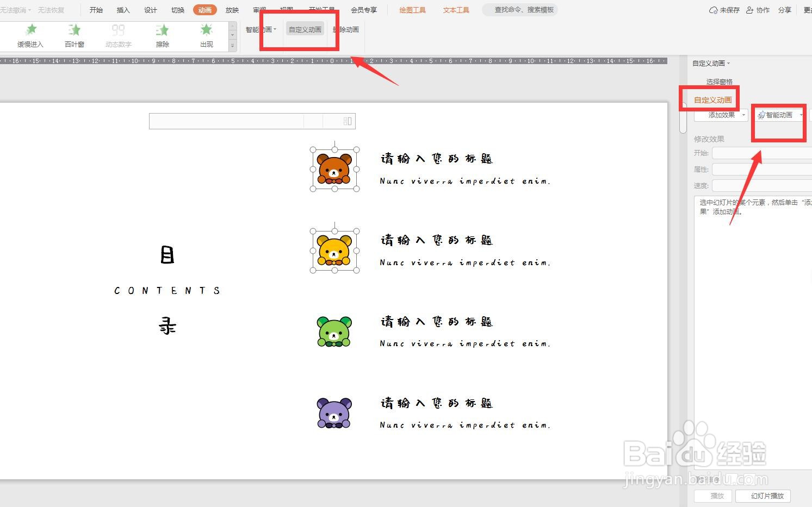Open the 绘图工具 ribbon tab

click(x=413, y=10)
